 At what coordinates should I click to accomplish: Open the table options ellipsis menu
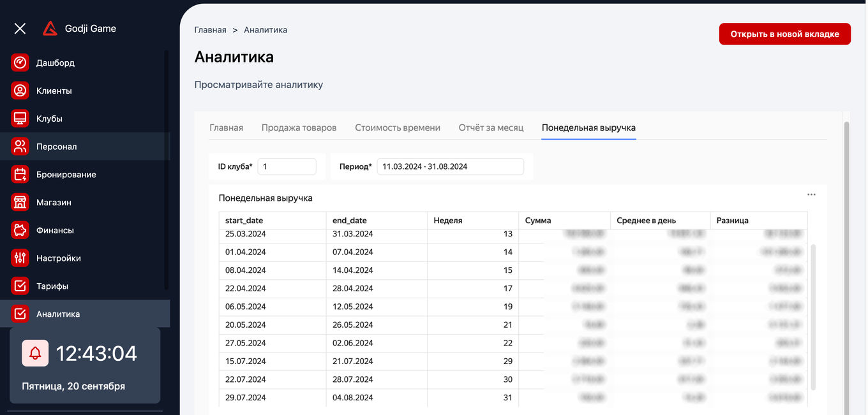tap(811, 194)
